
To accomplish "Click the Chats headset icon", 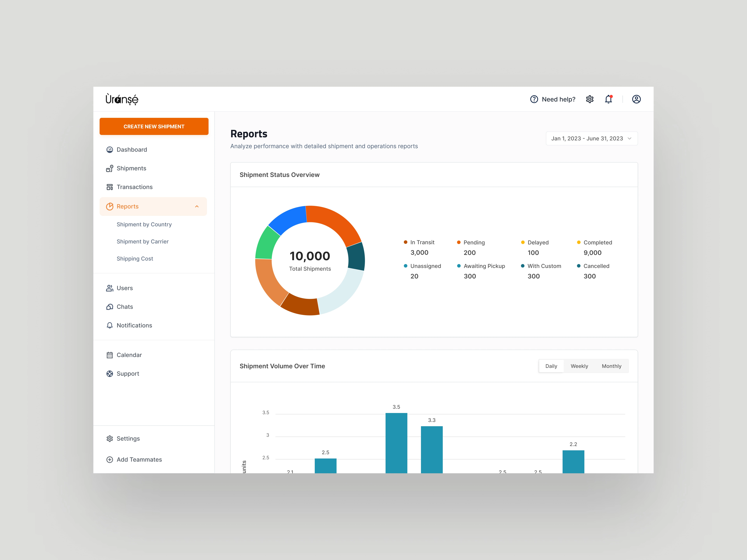I will click(110, 307).
